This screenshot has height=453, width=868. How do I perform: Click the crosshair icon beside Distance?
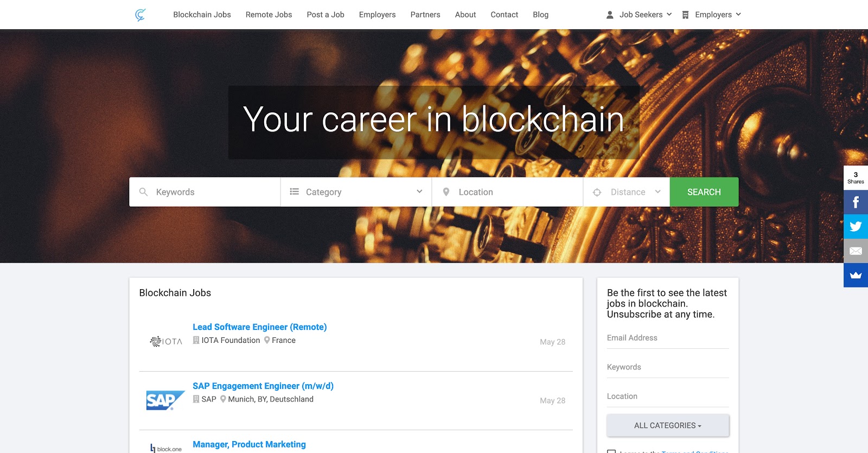pos(597,192)
